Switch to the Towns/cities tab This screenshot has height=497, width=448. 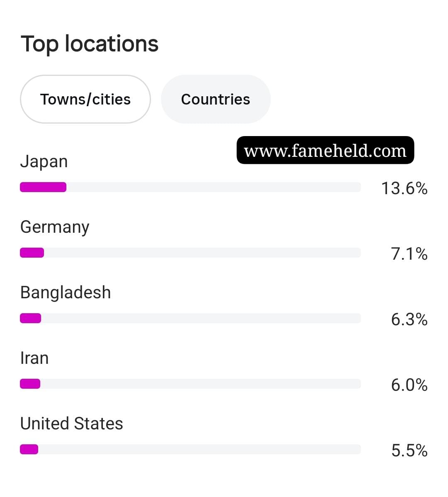pos(85,99)
